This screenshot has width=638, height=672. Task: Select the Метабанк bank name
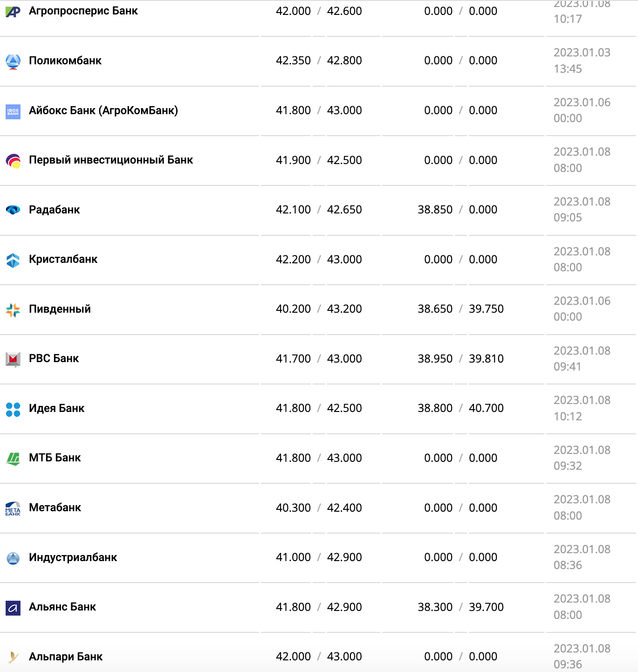55,507
